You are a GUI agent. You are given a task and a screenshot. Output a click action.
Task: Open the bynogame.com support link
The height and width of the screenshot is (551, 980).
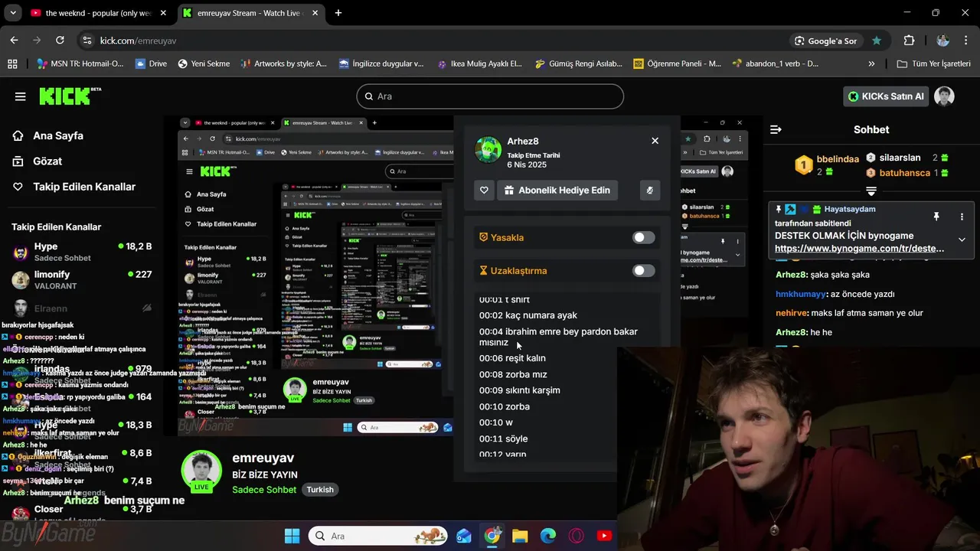pyautogui.click(x=859, y=249)
